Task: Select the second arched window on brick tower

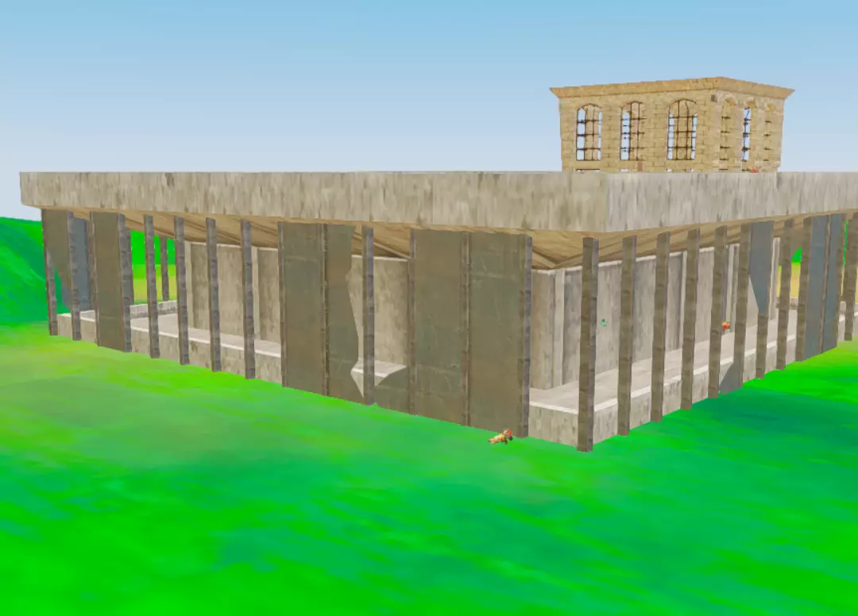Action: pos(632,132)
